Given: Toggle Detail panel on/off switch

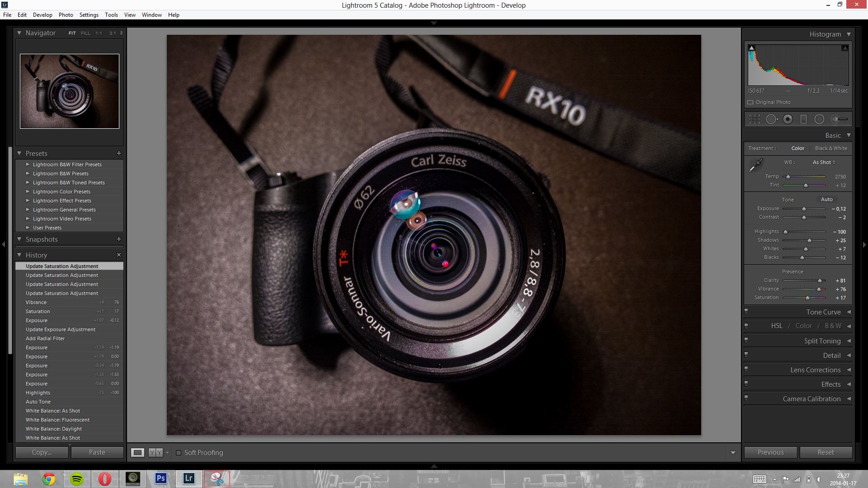Looking at the screenshot, I should [746, 355].
